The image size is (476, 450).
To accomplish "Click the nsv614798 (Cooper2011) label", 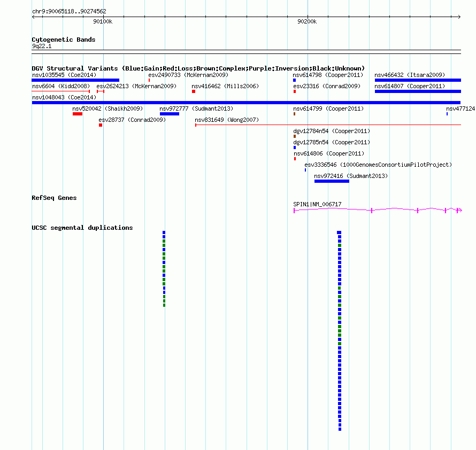I will click(x=328, y=75).
